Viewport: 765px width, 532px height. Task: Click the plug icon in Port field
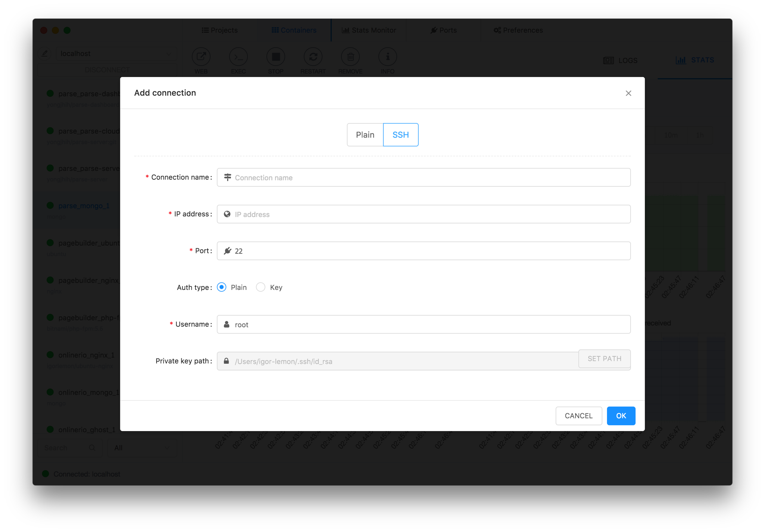[227, 251]
